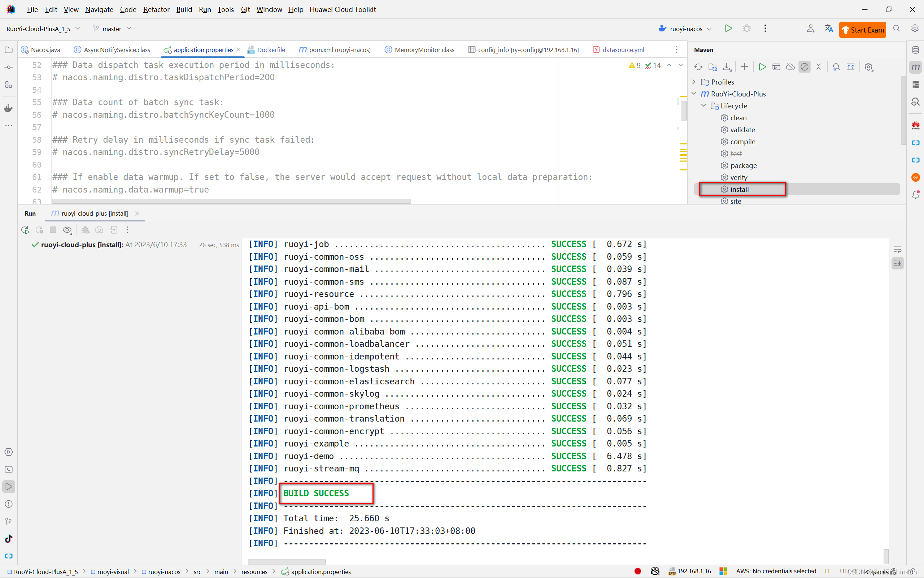The width and height of the screenshot is (924, 578).
Task: Open the Git tool window
Action: pyautogui.click(x=8, y=521)
